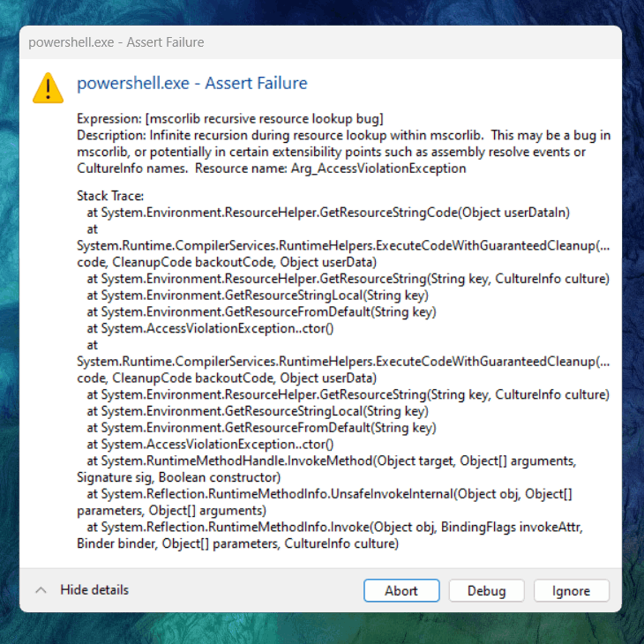The height and width of the screenshot is (644, 644).
Task: Click the blue 'powershell.exe - Assert Failure' heading
Action: click(x=192, y=83)
